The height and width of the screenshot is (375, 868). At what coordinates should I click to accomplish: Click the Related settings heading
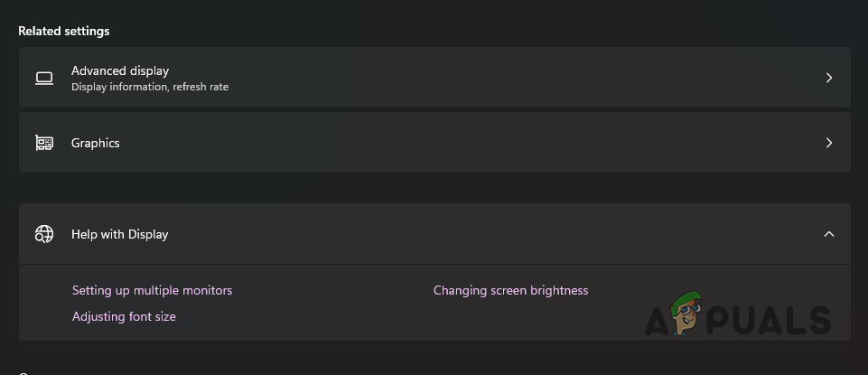tap(63, 31)
